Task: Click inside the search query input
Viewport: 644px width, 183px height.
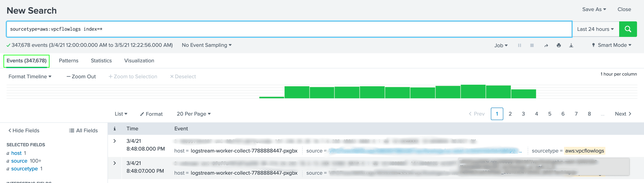Action: pos(287,29)
